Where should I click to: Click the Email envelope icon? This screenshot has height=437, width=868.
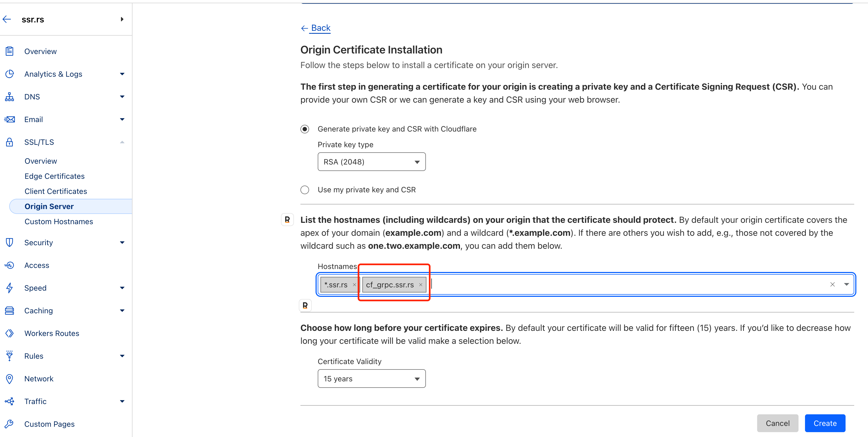coord(9,119)
